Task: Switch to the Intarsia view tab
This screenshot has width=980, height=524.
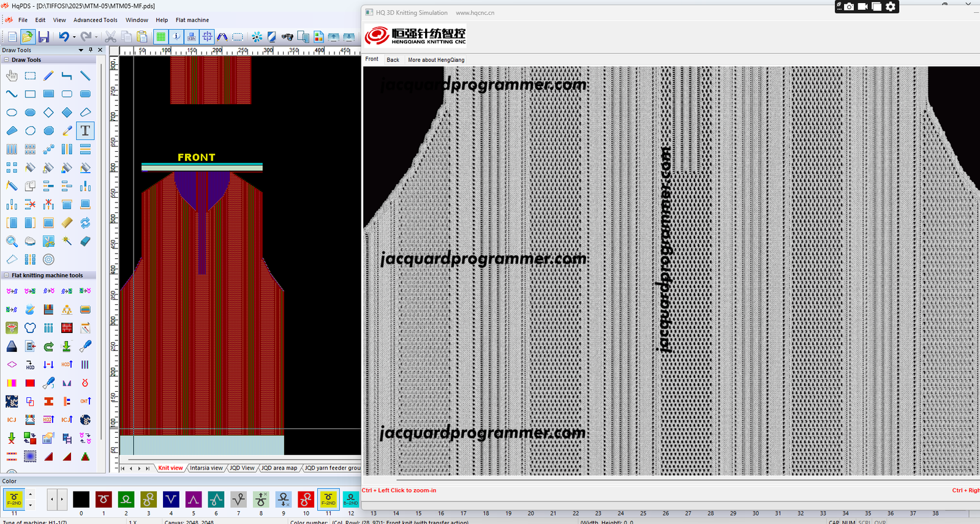Action: coord(206,468)
